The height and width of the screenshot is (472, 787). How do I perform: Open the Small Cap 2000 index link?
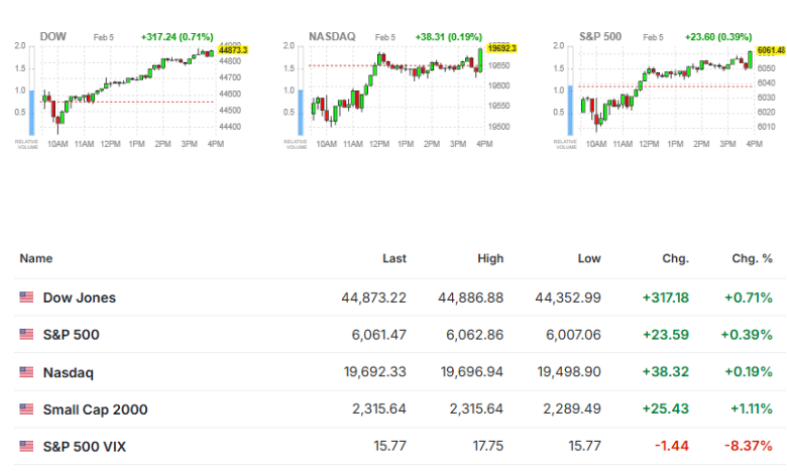(x=95, y=410)
